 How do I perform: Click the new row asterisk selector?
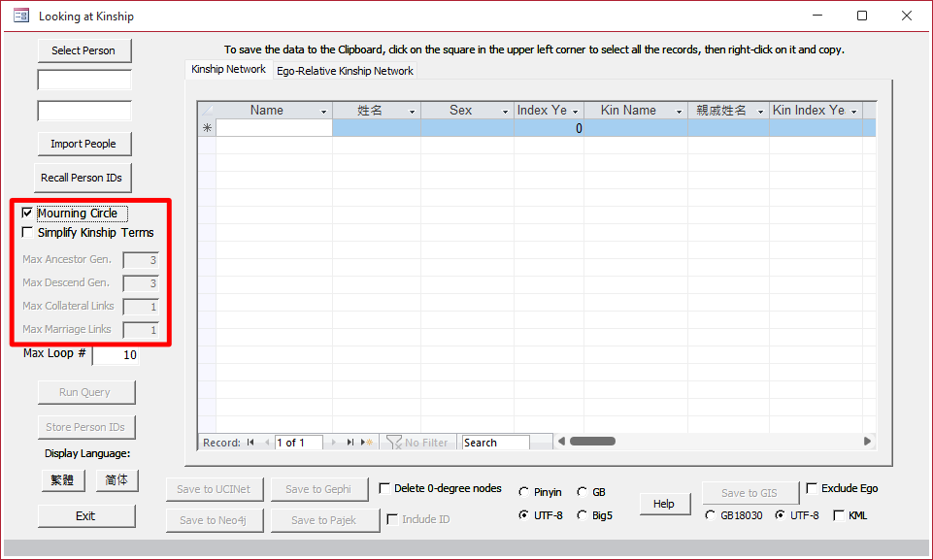(206, 128)
